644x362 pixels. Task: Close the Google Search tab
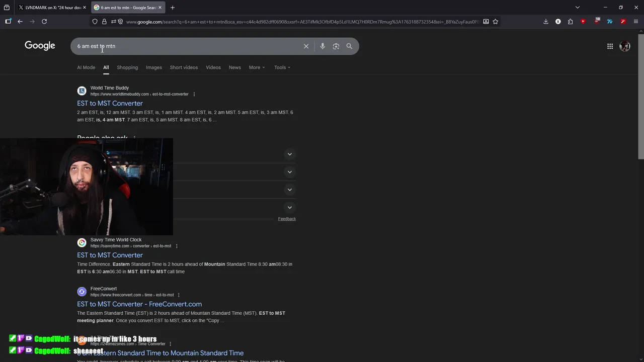[x=160, y=8]
